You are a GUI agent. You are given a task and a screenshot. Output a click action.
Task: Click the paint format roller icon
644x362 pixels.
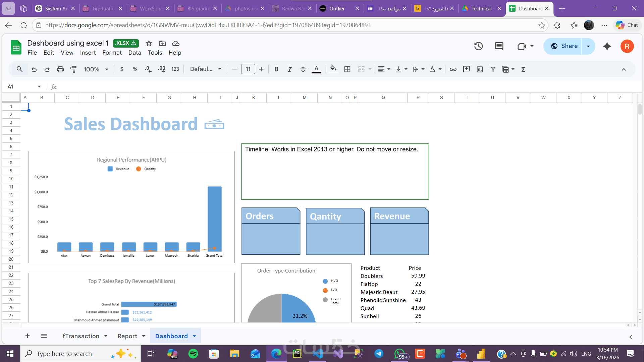tap(73, 69)
